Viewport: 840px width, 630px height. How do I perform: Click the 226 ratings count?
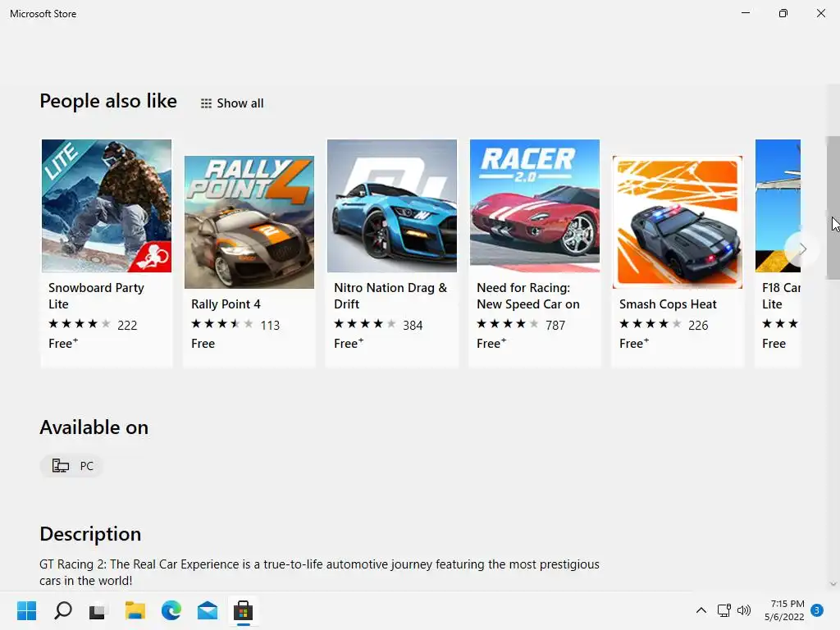point(698,325)
